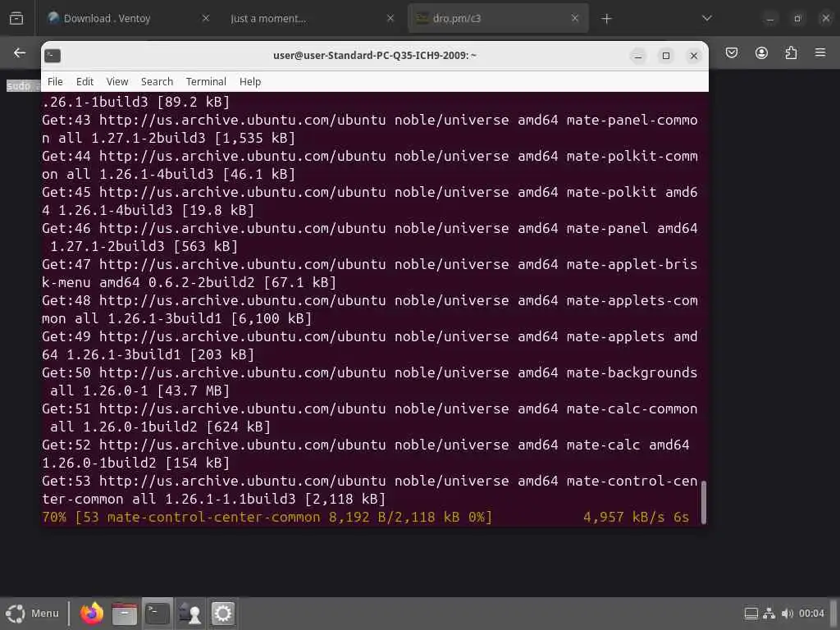Launch Firefox from the panel
Image resolution: width=840 pixels, height=630 pixels.
click(x=92, y=614)
